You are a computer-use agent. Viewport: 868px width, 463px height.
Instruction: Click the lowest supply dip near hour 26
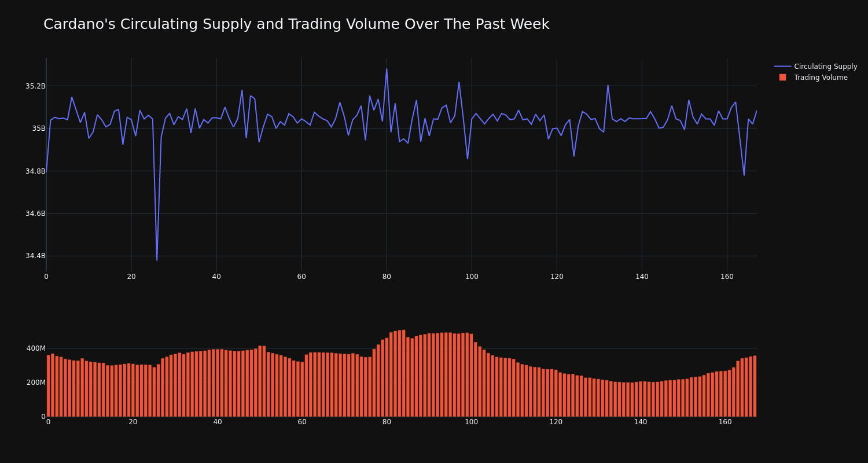tap(157, 260)
